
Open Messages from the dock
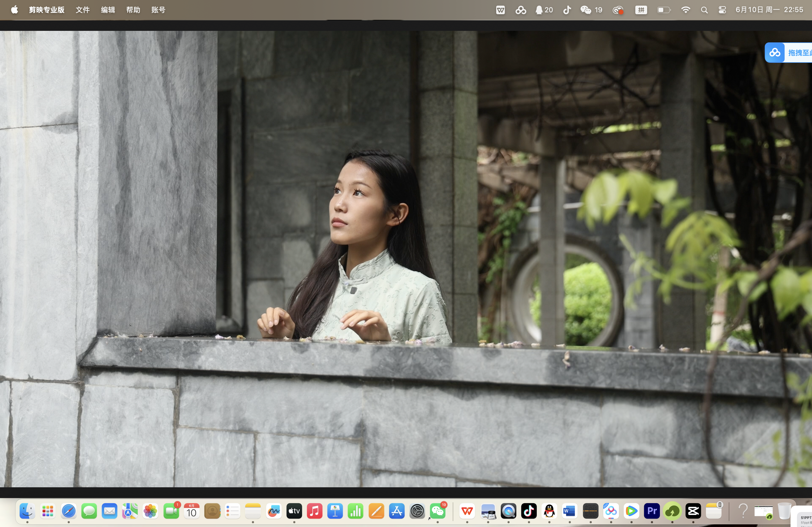point(89,511)
